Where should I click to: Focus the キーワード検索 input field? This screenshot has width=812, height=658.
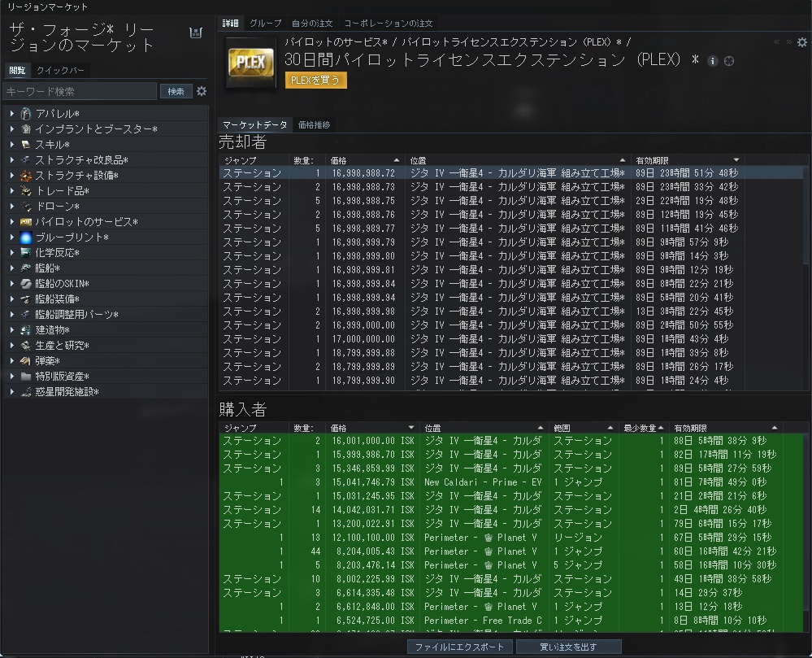point(80,91)
